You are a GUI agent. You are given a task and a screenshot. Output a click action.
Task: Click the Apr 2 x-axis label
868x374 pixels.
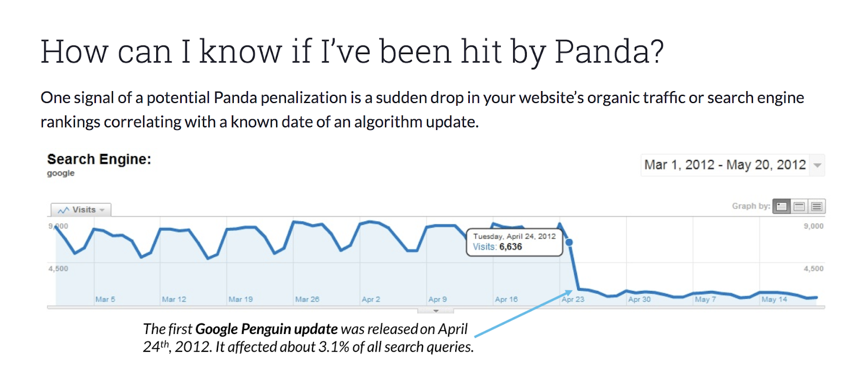tap(371, 299)
